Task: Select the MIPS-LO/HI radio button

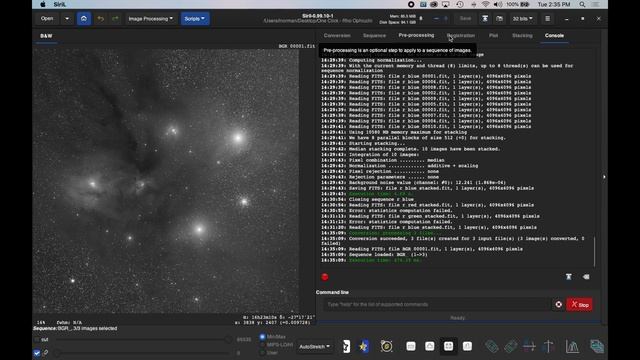Action: (262, 344)
